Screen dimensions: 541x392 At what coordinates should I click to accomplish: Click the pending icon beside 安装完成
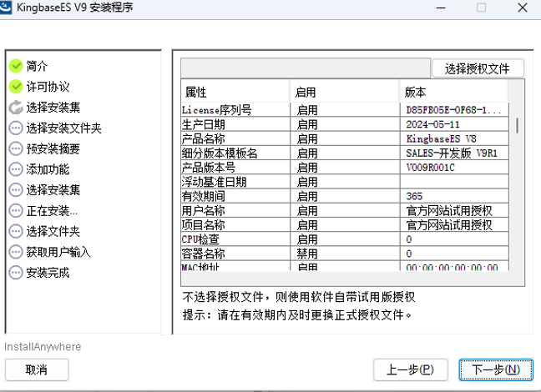point(16,273)
